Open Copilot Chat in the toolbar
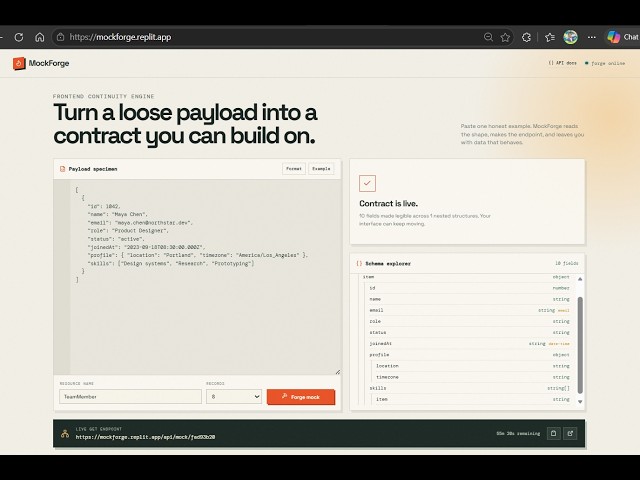The width and height of the screenshot is (640, 480). pos(622,37)
